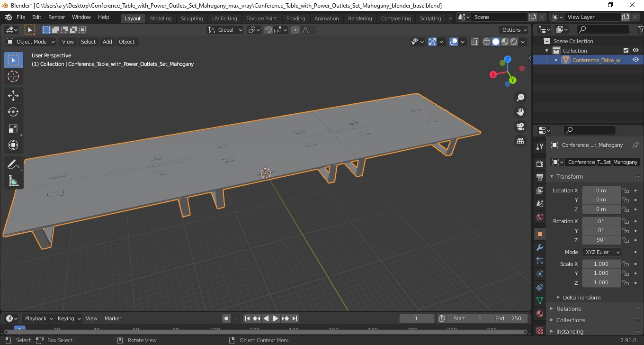Viewport: 644px width, 345px height.
Task: Open rotation Mode XYZ Euler dropdown
Action: coord(602,252)
